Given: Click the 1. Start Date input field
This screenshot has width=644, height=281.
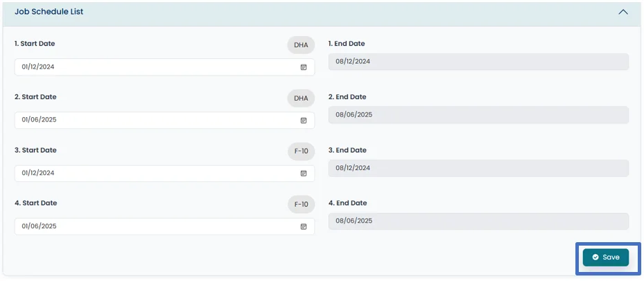Looking at the screenshot, I should click(153, 67).
